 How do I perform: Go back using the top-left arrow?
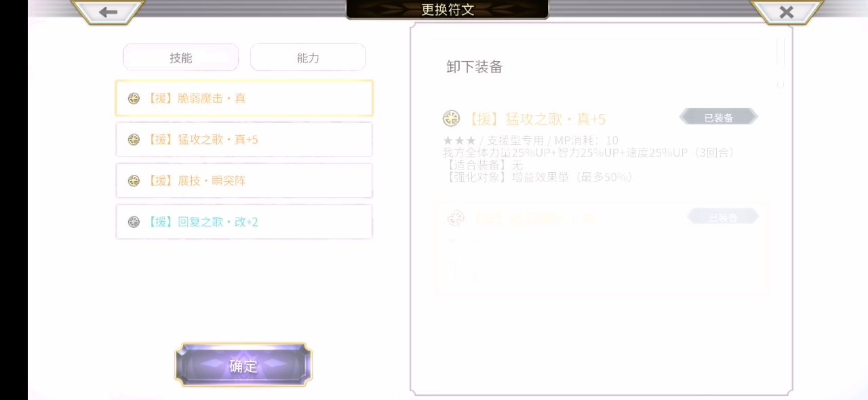click(108, 12)
